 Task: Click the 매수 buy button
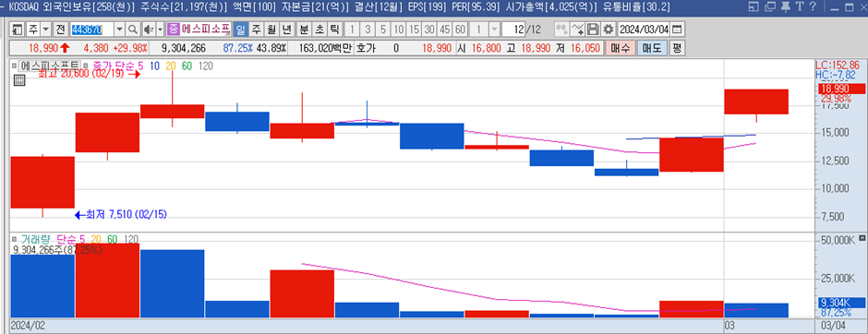(x=621, y=48)
